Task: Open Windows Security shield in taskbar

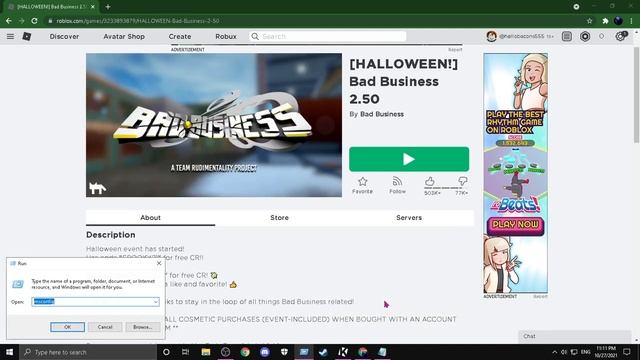Action: (x=284, y=352)
